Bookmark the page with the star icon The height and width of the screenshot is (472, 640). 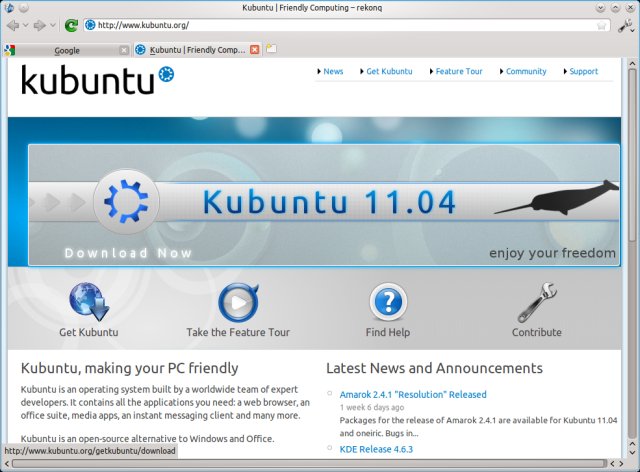coord(601,26)
